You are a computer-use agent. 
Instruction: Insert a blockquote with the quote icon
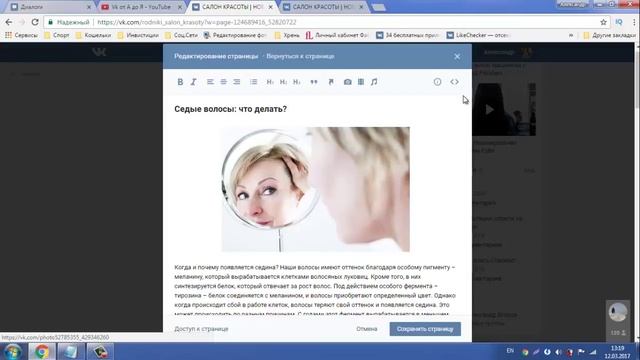313,82
